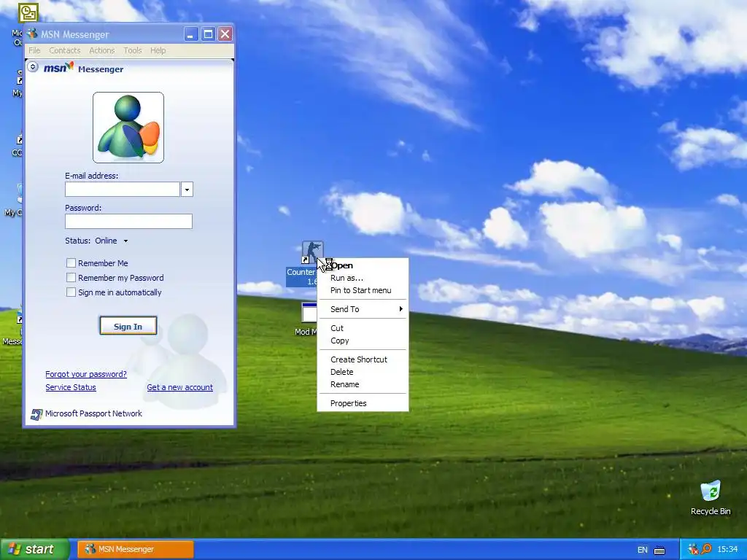
Task: Collapse the Messenger header with the round chevron button
Action: coord(33,66)
